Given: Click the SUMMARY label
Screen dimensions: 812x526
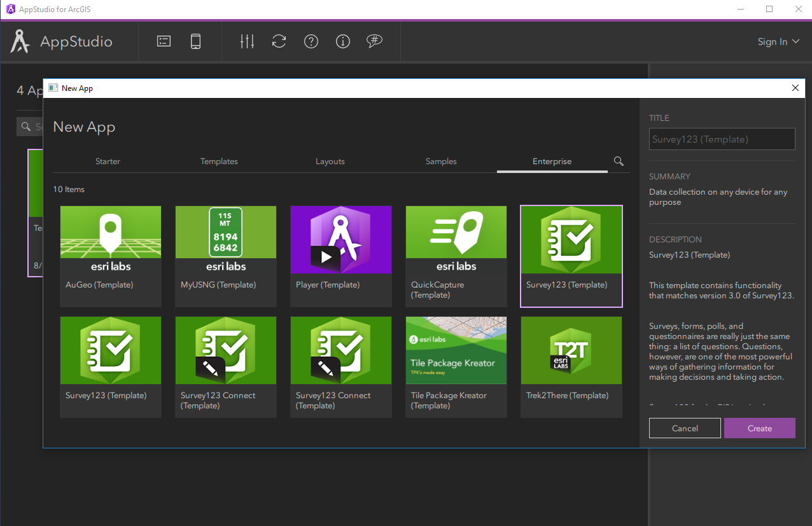Looking at the screenshot, I should (669, 176).
